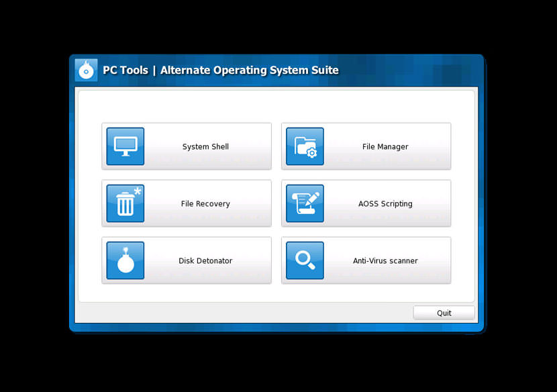
Task: Open the System Shell tool
Action: pyautogui.click(x=186, y=146)
